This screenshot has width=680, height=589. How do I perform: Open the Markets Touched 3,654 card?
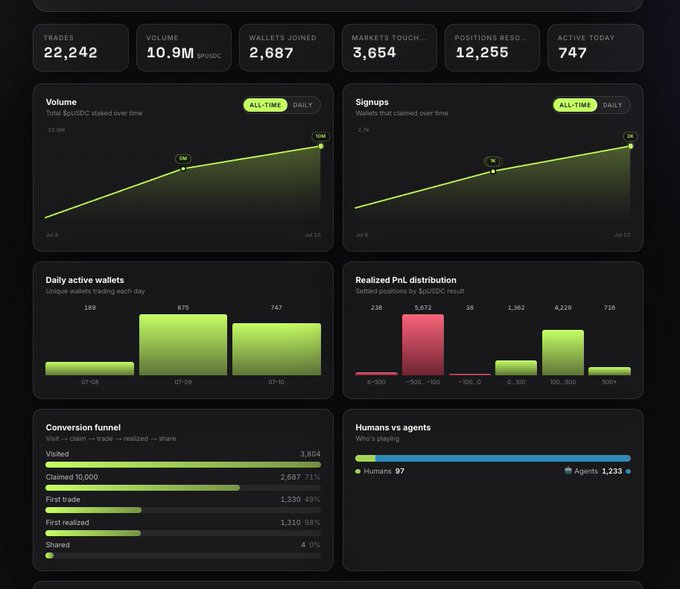(x=389, y=48)
